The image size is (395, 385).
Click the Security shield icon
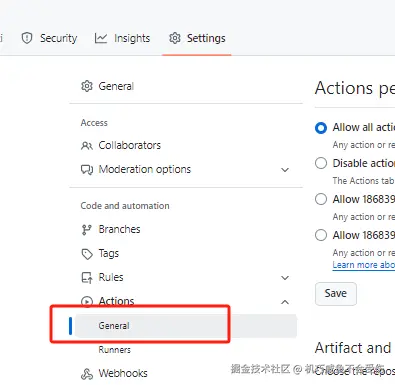coord(27,38)
